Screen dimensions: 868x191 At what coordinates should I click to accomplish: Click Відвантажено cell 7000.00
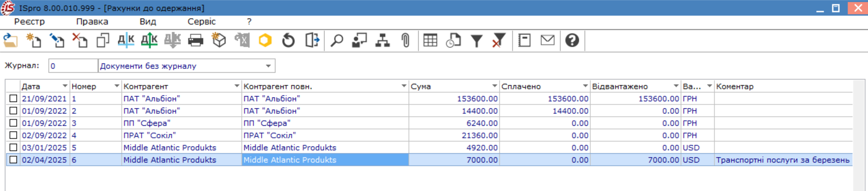pos(636,160)
